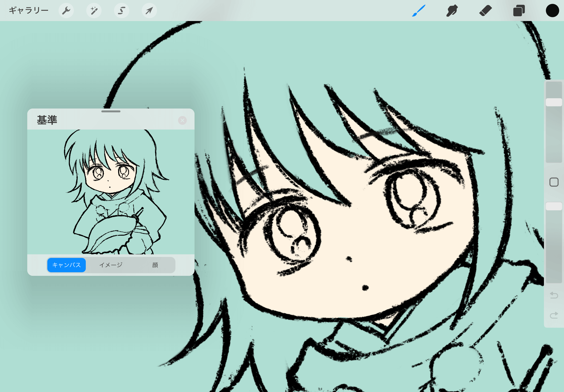The width and height of the screenshot is (564, 392).
Task: Select the Eraser tool
Action: click(x=485, y=11)
